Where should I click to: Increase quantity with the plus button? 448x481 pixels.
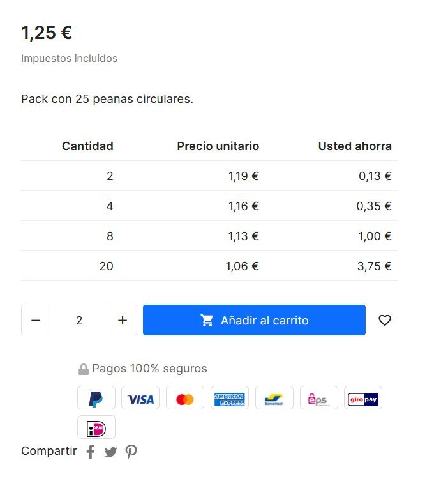(x=123, y=320)
